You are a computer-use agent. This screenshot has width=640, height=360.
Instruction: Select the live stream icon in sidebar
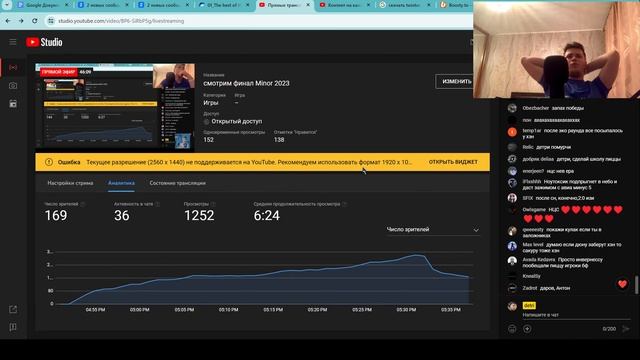click(x=13, y=67)
